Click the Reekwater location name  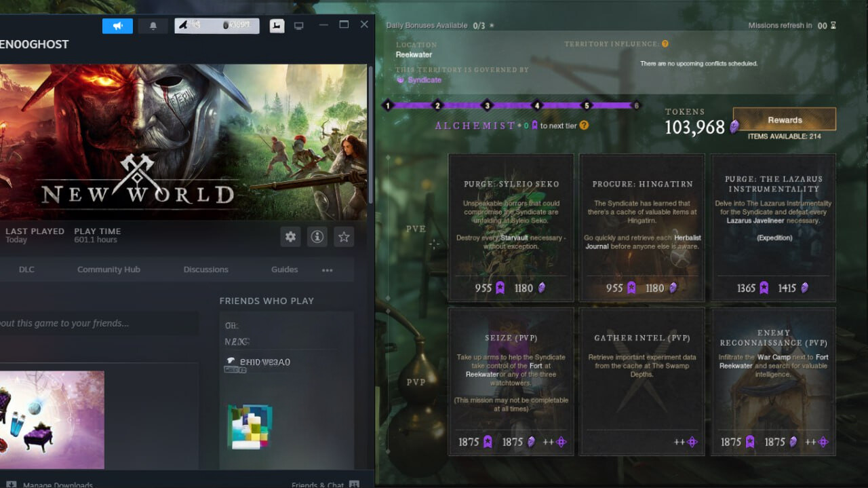[x=414, y=55]
